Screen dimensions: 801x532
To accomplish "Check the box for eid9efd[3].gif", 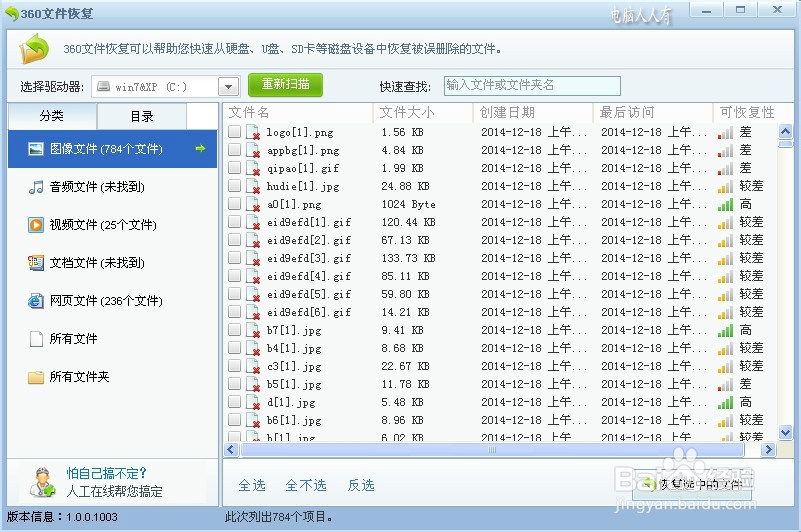I will [234, 258].
